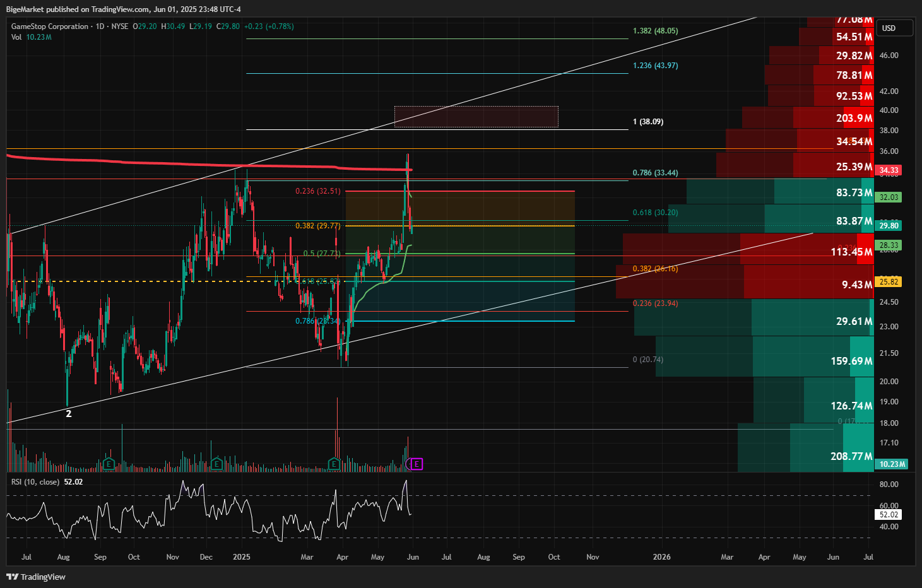Screen dimensions: 922x588
Task: Select the orange 0.382 (29.77) retracement label
Action: click(x=318, y=226)
